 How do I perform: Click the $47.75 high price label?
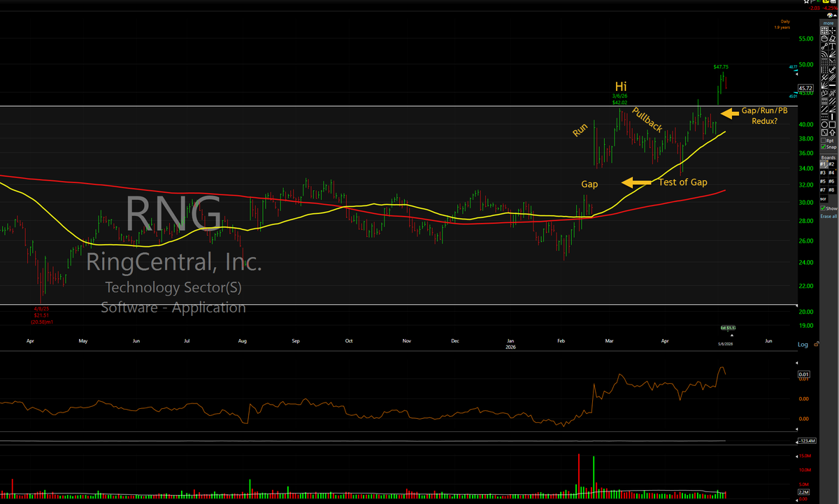721,66
